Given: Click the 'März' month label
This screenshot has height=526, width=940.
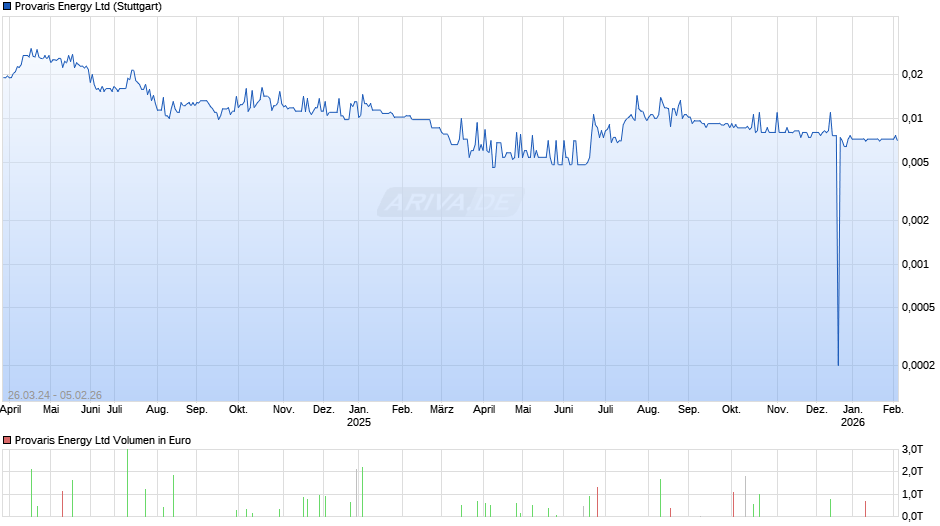Looking at the screenshot, I should (442, 409).
